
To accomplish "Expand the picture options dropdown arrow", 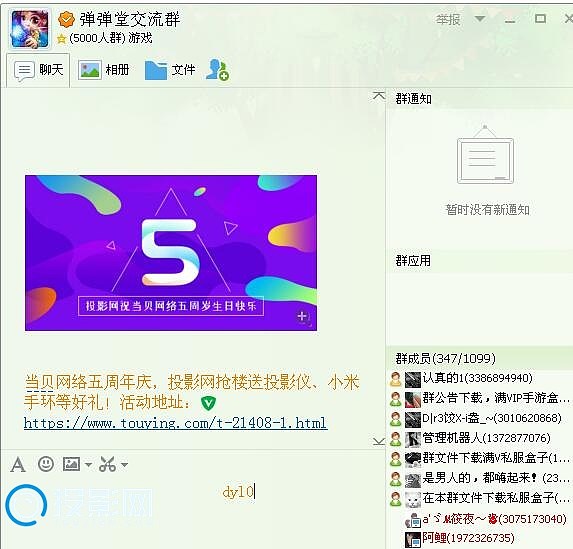I will tap(88, 465).
